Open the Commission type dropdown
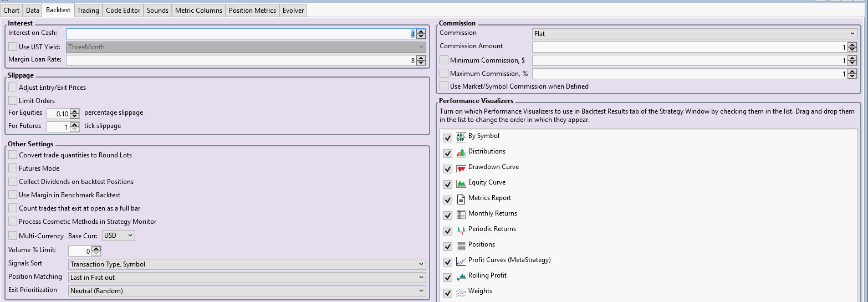868x302 pixels. click(695, 34)
